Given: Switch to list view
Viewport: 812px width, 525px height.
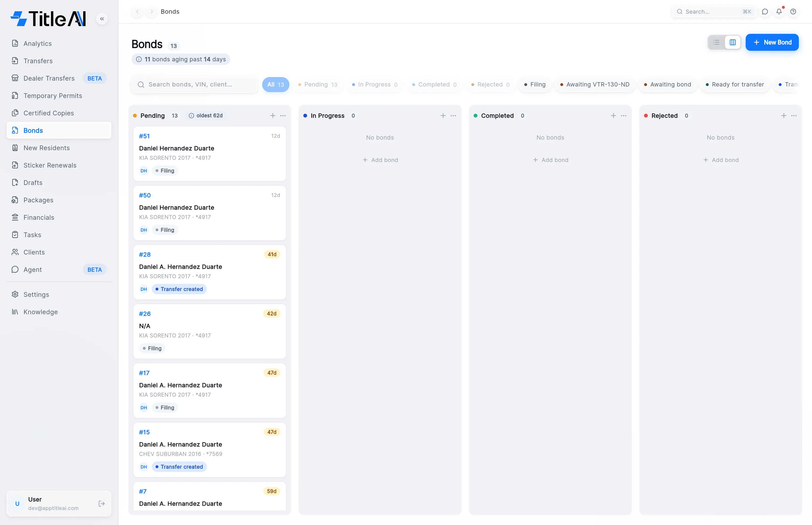Looking at the screenshot, I should pyautogui.click(x=716, y=42).
